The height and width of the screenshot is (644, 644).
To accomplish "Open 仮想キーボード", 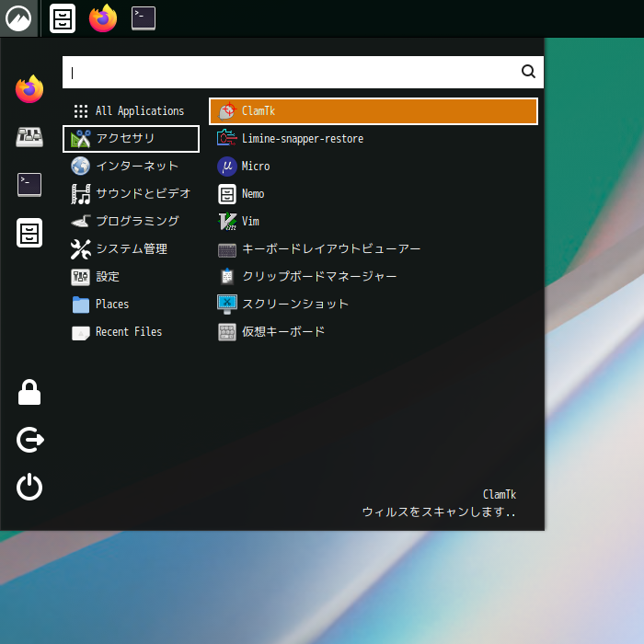I will click(374, 332).
